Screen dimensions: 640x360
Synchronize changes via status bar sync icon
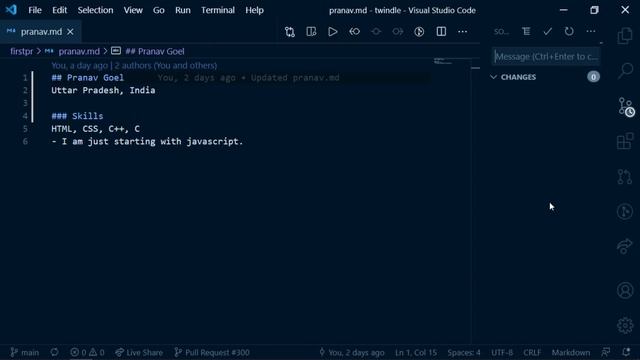(x=54, y=352)
